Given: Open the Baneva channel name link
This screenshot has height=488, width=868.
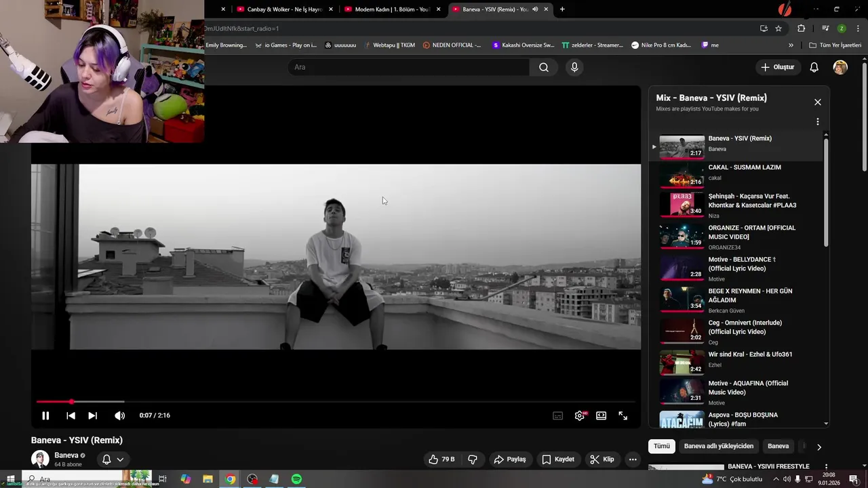Looking at the screenshot, I should pyautogui.click(x=66, y=455).
